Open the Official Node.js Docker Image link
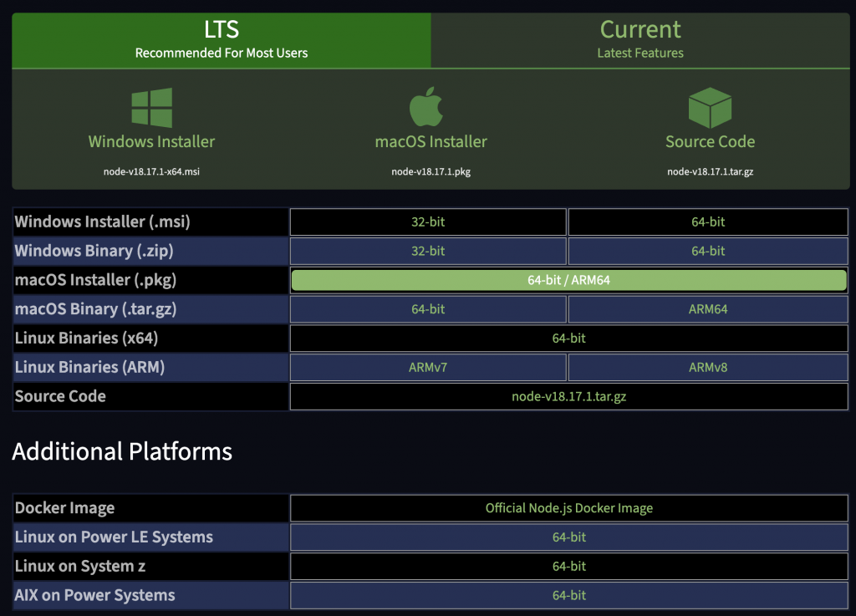856x616 pixels. tap(568, 508)
